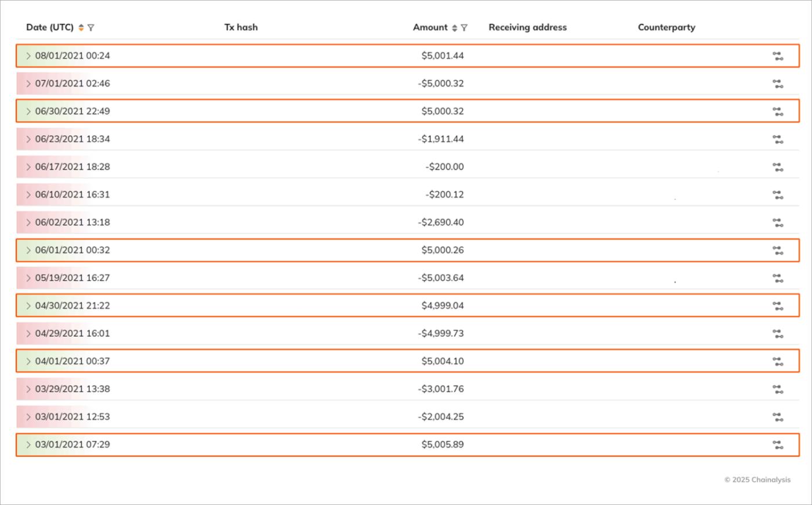Viewport: 812px width, 505px height.
Task: Expand the 06/30/2021 22:49 transaction row
Action: click(x=28, y=111)
